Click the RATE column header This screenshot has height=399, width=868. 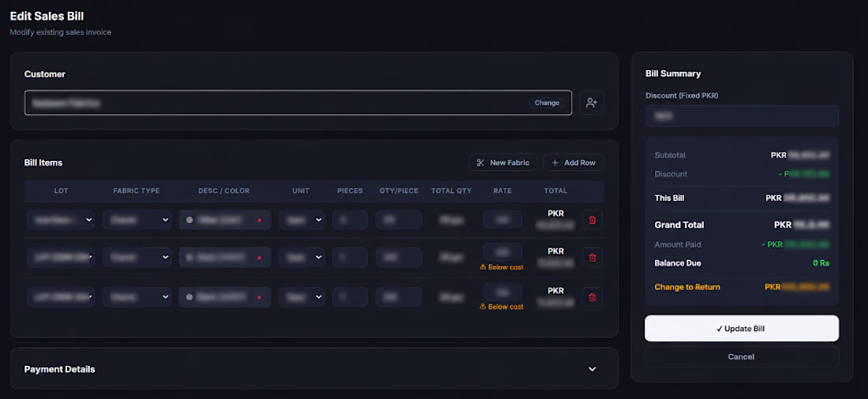click(503, 191)
